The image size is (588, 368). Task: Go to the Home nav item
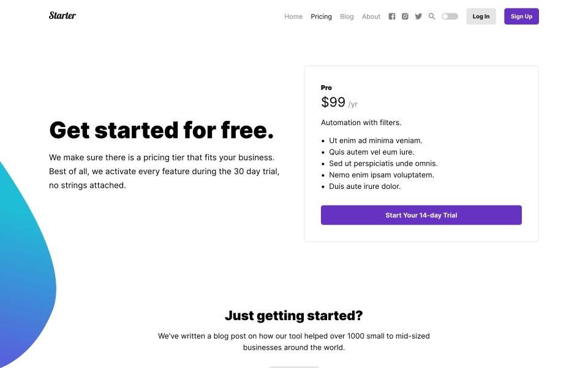pyautogui.click(x=293, y=17)
